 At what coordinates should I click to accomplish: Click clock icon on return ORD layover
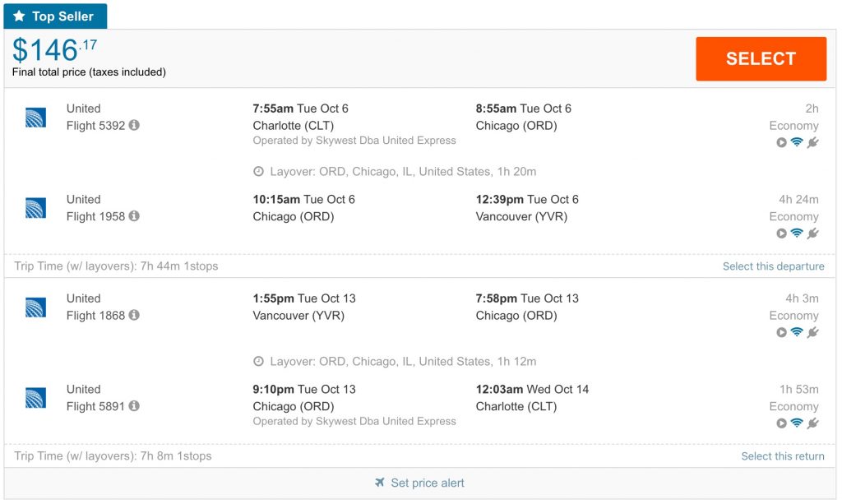click(258, 362)
